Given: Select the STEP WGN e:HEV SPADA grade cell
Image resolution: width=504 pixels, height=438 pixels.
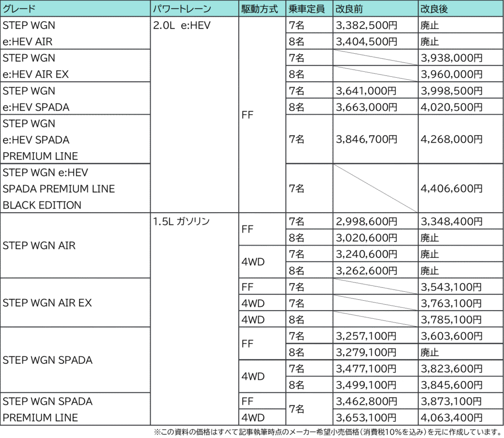Looking at the screenshot, I should [75, 98].
